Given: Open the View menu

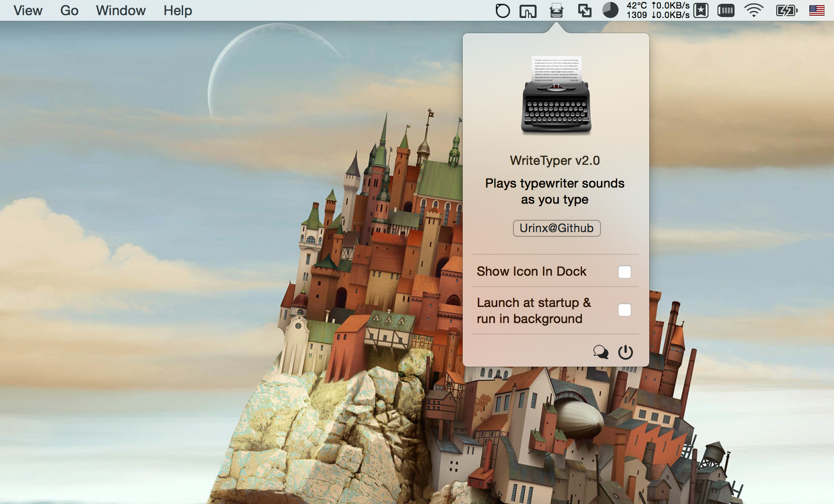Looking at the screenshot, I should coord(28,10).
